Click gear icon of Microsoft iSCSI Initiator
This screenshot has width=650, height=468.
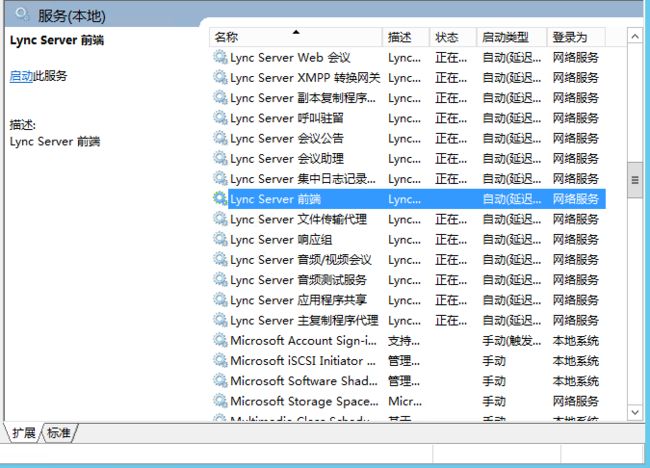[220, 361]
